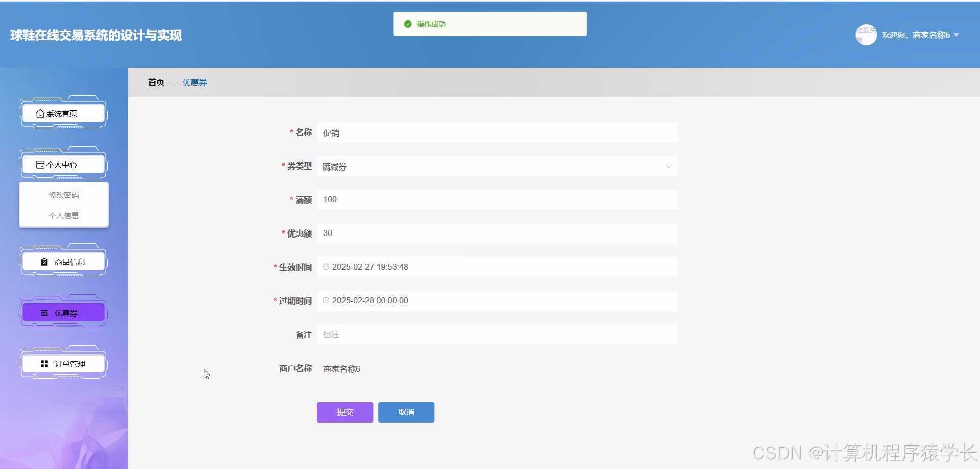
Task: Select 个人信息 from the 个人中心 submenu
Action: 63,215
